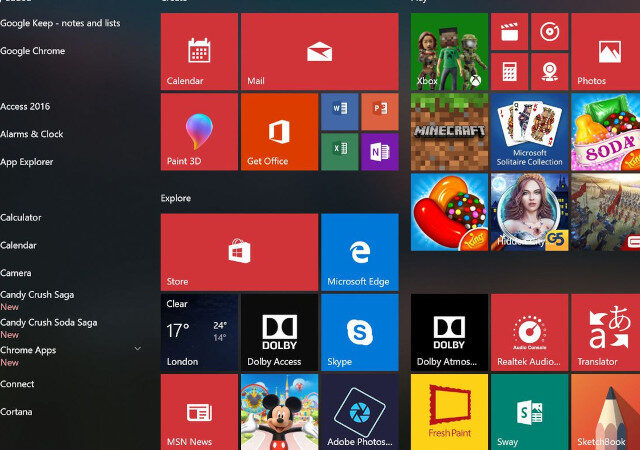The width and height of the screenshot is (640, 450).
Task: Open the OneNote tile
Action: (379, 151)
